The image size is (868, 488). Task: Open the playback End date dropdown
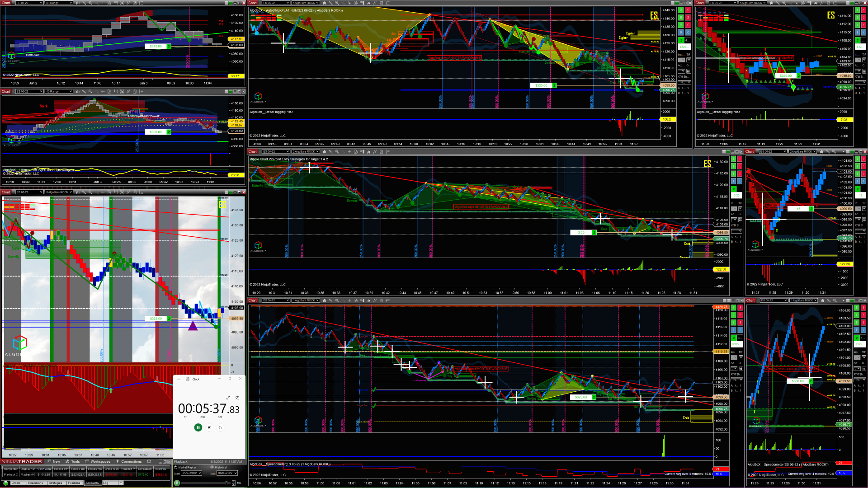tap(235, 473)
